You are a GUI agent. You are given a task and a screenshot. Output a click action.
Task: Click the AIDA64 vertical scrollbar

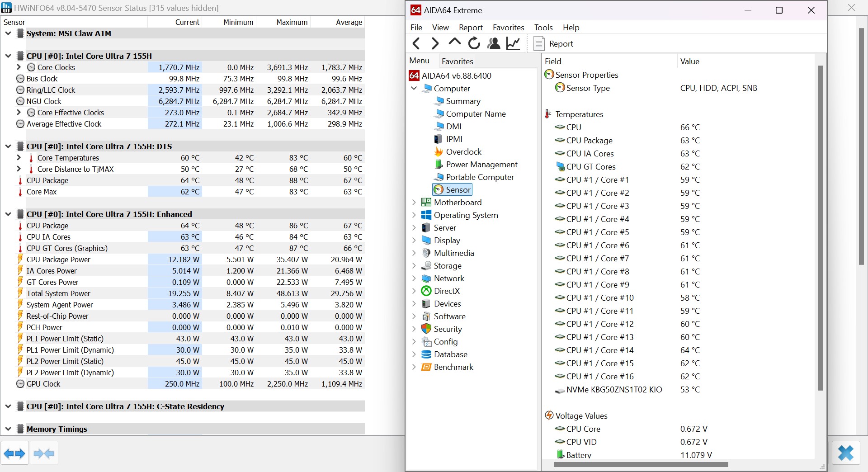pos(820,228)
